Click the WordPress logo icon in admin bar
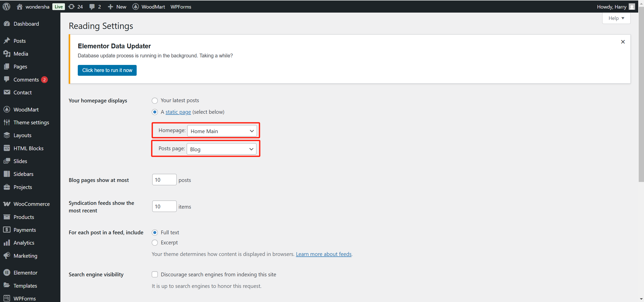 click(7, 7)
